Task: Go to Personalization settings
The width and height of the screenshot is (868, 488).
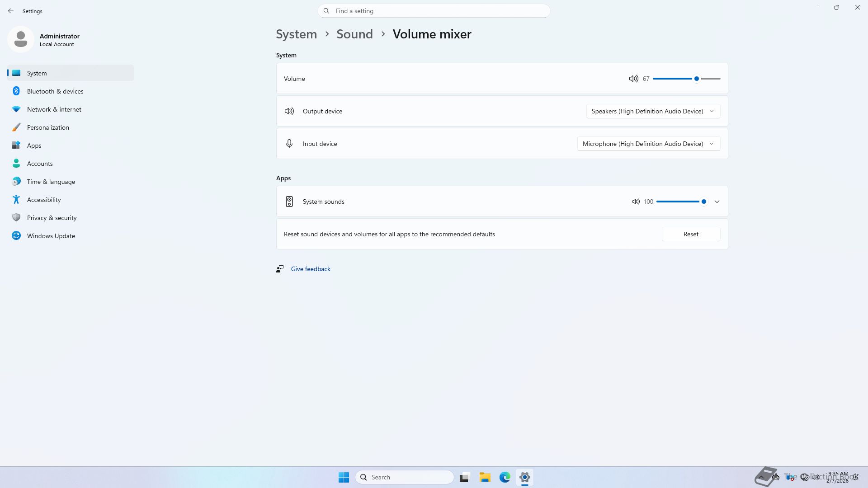Action: point(48,127)
